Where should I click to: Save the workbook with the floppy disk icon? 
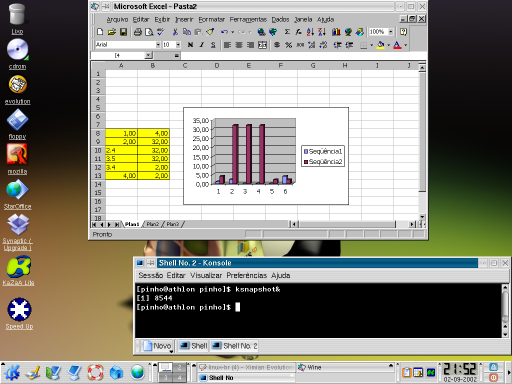point(123,32)
